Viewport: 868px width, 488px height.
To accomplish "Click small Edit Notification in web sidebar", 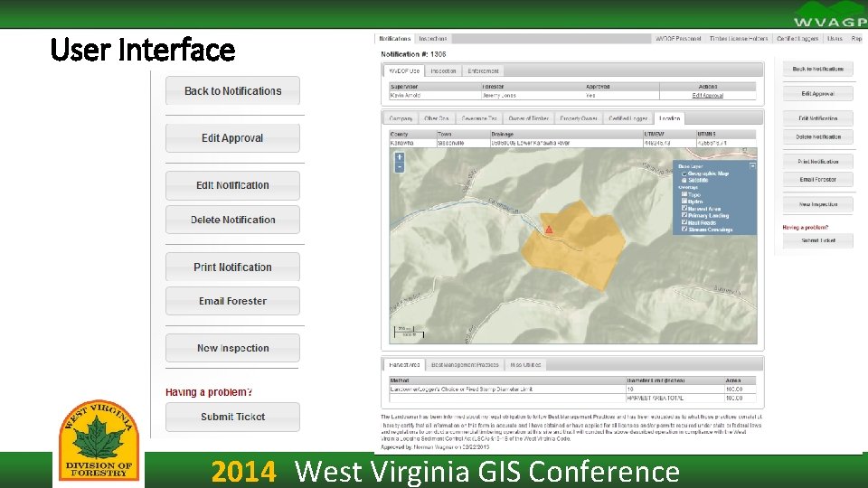I will click(817, 118).
